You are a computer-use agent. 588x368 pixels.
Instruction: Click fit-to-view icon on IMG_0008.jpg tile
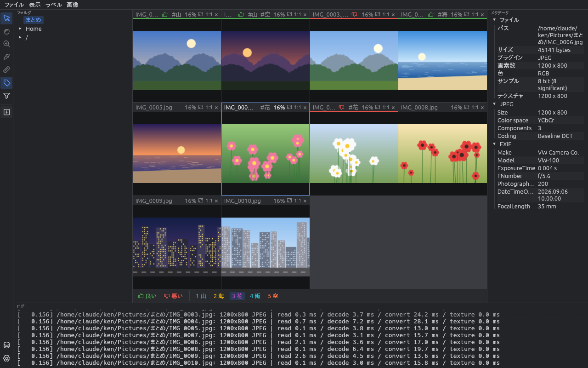pos(466,107)
